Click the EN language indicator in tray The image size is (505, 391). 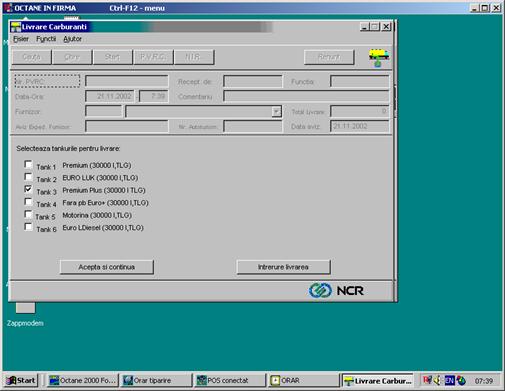450,380
